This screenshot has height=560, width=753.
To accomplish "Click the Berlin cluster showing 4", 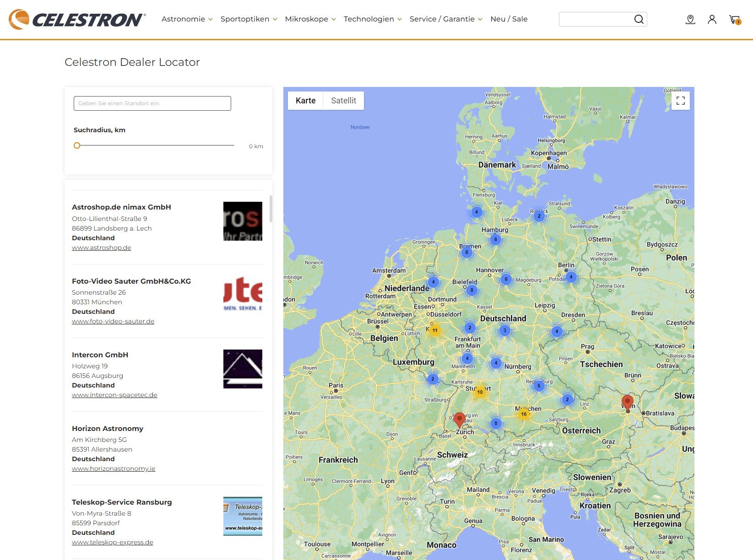I will tap(571, 277).
